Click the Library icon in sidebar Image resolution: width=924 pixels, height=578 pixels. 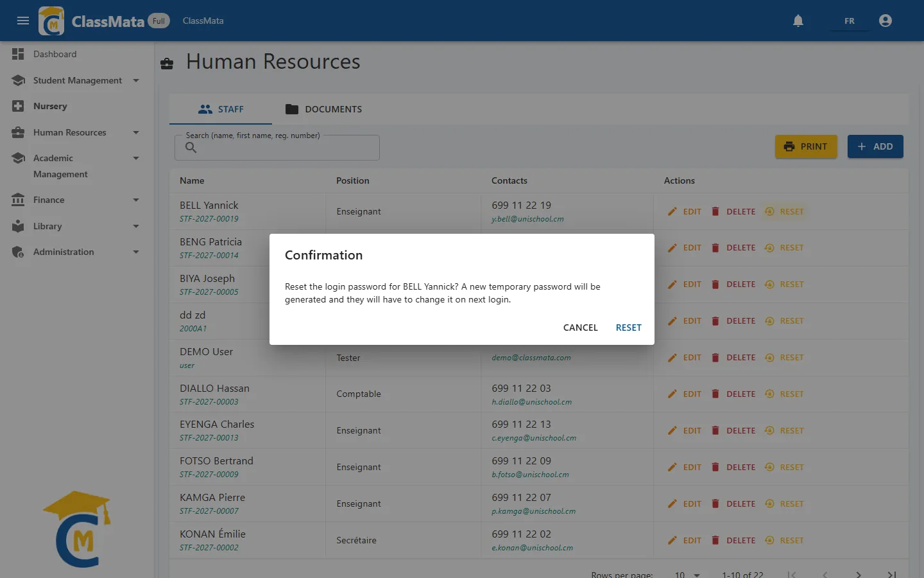18,226
